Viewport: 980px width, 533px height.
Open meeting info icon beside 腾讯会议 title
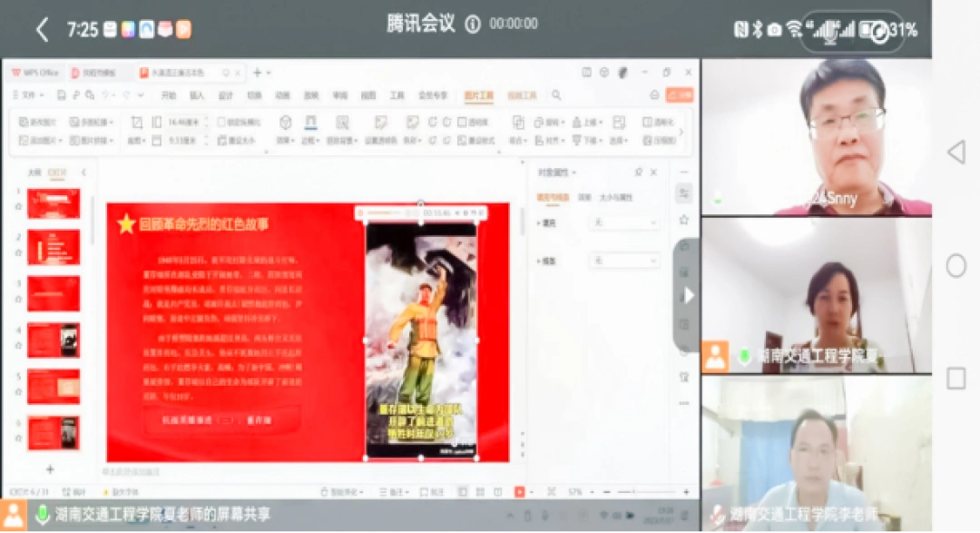[473, 25]
